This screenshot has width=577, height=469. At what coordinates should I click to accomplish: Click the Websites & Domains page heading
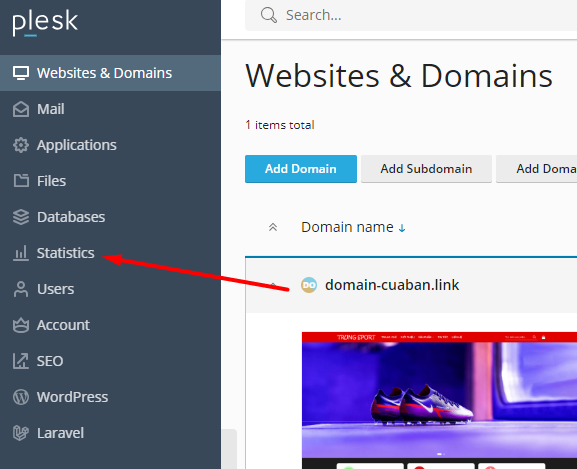(399, 76)
